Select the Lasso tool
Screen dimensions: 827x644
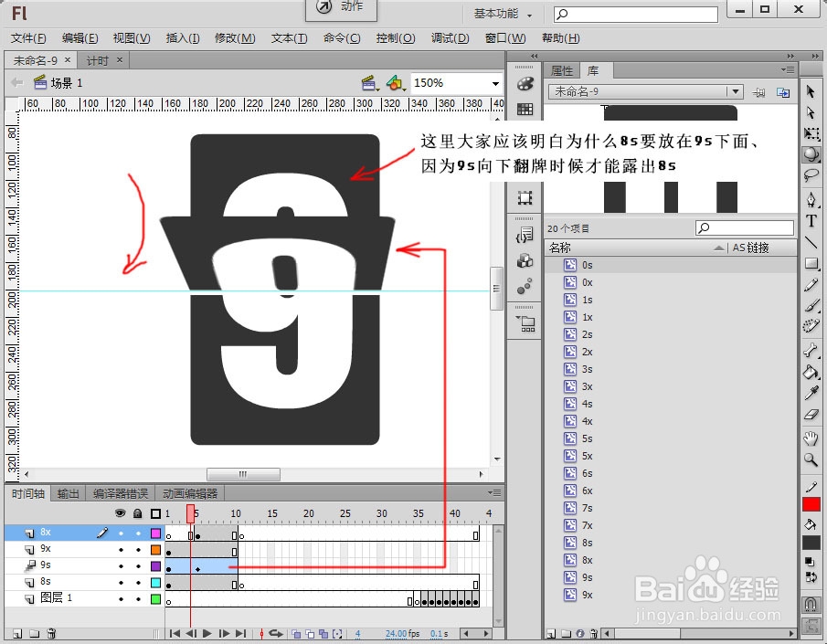click(x=811, y=174)
